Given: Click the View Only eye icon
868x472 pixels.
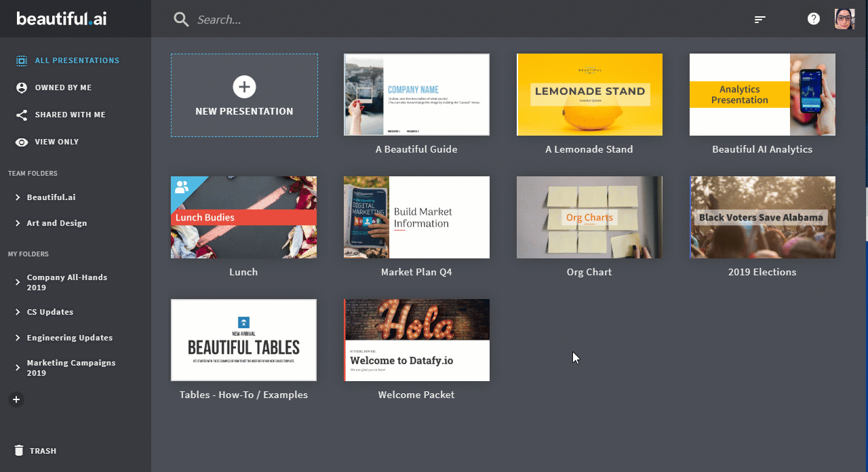Looking at the screenshot, I should click(x=22, y=142).
